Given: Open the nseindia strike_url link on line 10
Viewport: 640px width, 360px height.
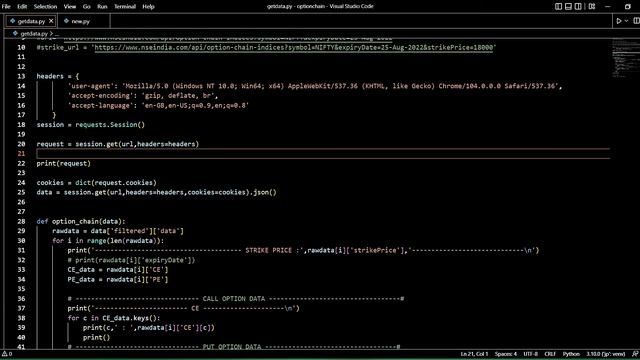Looking at the screenshot, I should [293, 47].
